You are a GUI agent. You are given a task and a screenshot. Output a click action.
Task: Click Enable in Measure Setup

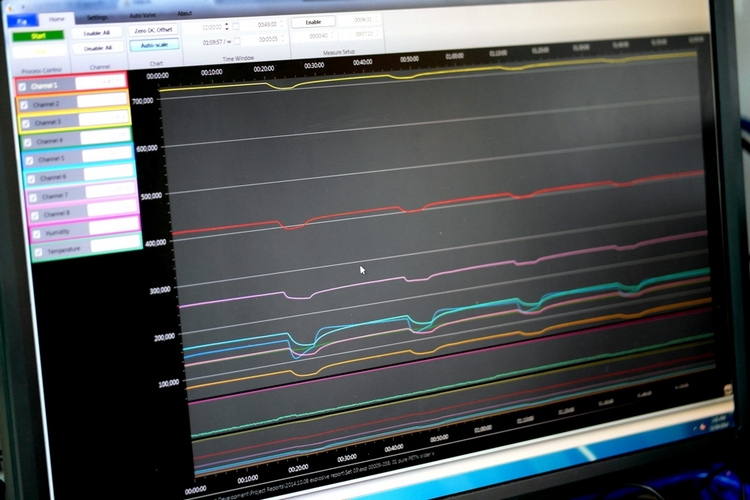[x=313, y=21]
